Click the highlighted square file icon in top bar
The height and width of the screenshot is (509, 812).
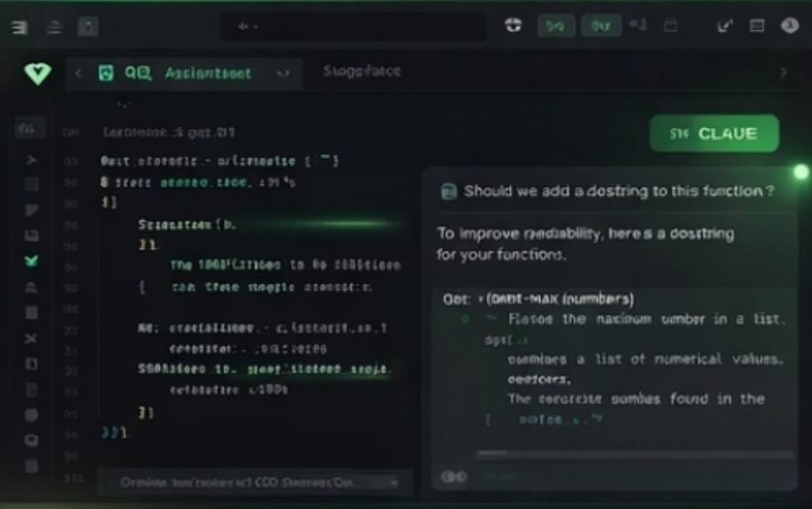point(88,26)
